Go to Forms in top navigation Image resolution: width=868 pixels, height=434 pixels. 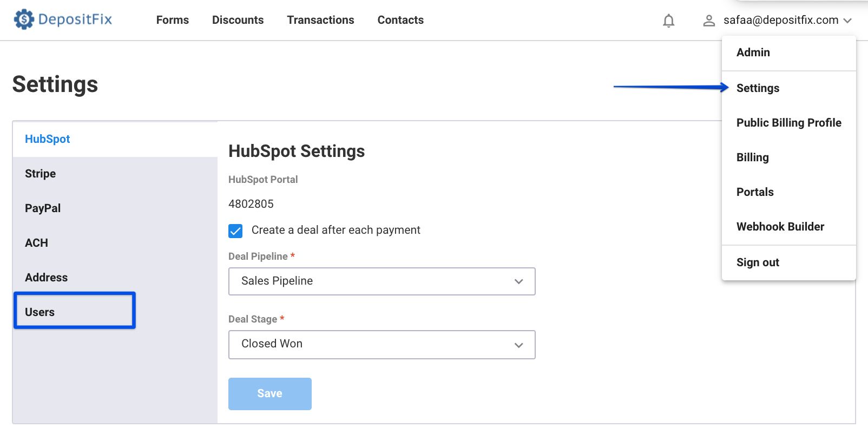[x=173, y=20]
